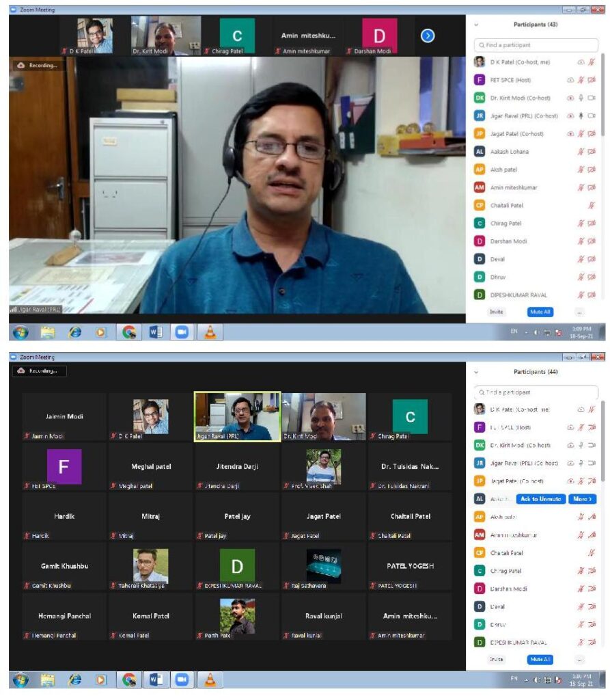Click the next-thumbnails arrow in the top video strip
The height and width of the screenshot is (700, 610).
pos(428,36)
